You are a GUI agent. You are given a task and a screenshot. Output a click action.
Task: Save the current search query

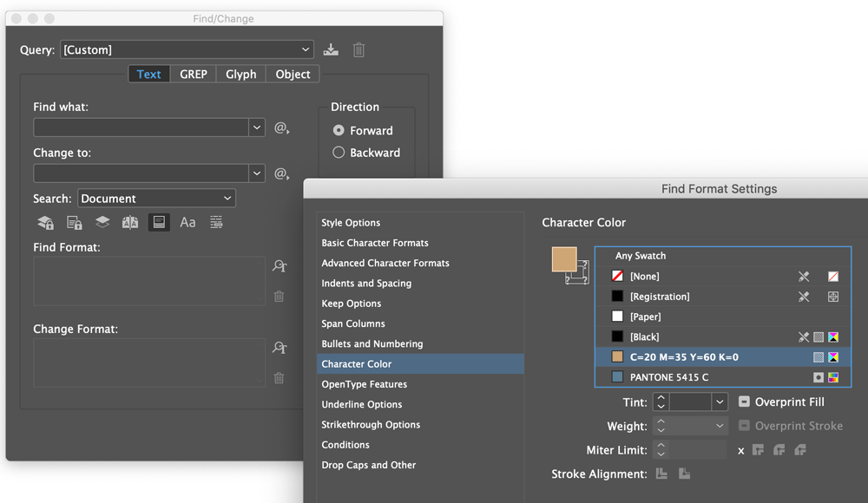pyautogui.click(x=331, y=49)
